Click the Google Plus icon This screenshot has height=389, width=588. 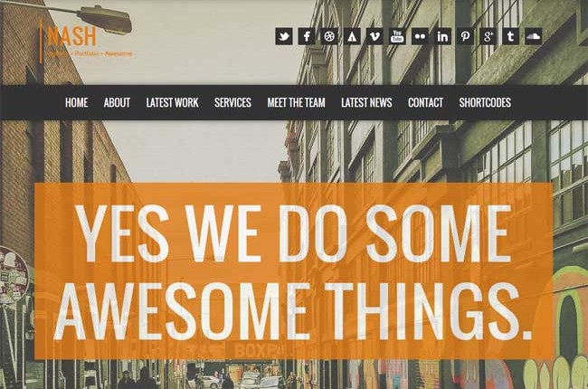coord(488,36)
